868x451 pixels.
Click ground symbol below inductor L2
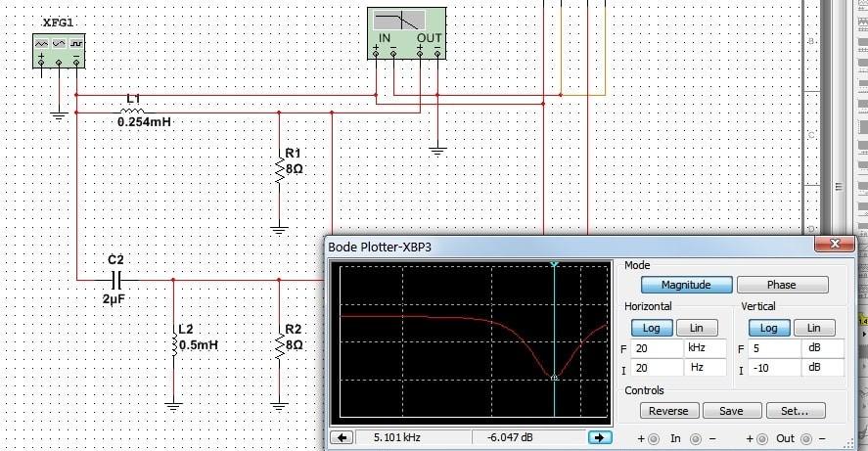pos(174,407)
